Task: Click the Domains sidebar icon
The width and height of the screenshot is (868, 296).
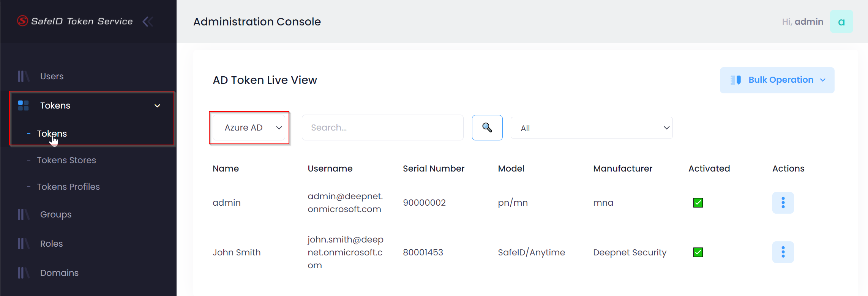Action: [x=23, y=273]
